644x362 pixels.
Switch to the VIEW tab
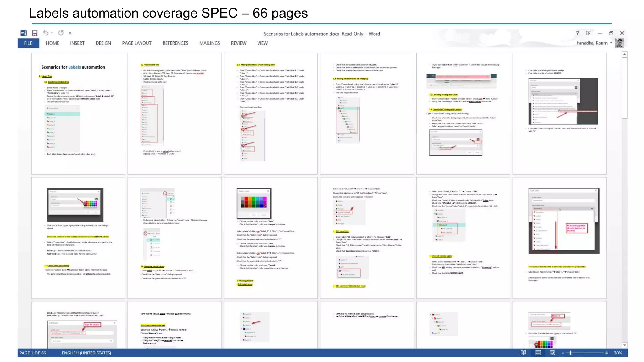click(263, 43)
